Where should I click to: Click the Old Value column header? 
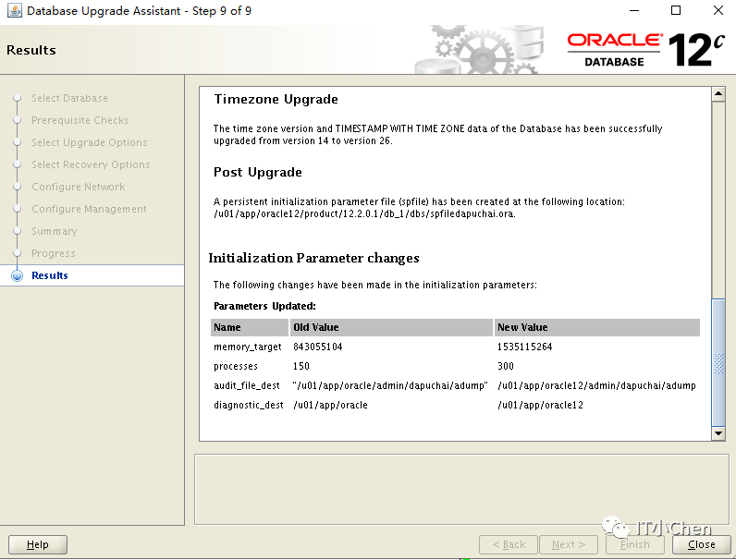point(391,327)
